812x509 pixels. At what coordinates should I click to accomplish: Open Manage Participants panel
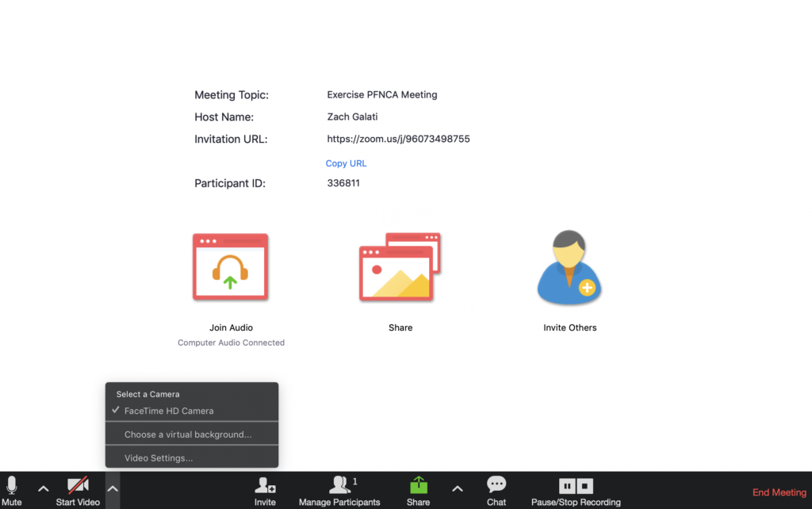(339, 490)
